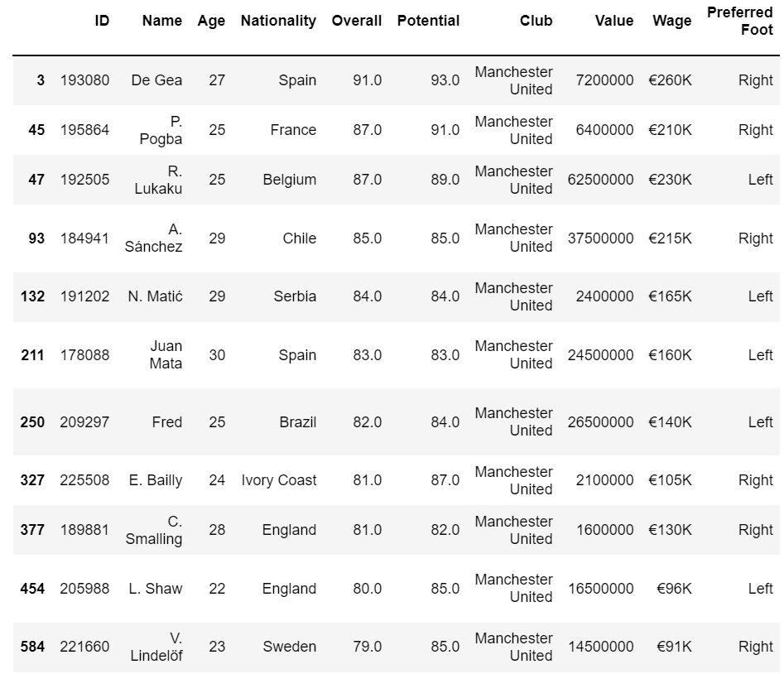Select R. Lukaku's value 62500000
784x674 pixels.
(600, 180)
